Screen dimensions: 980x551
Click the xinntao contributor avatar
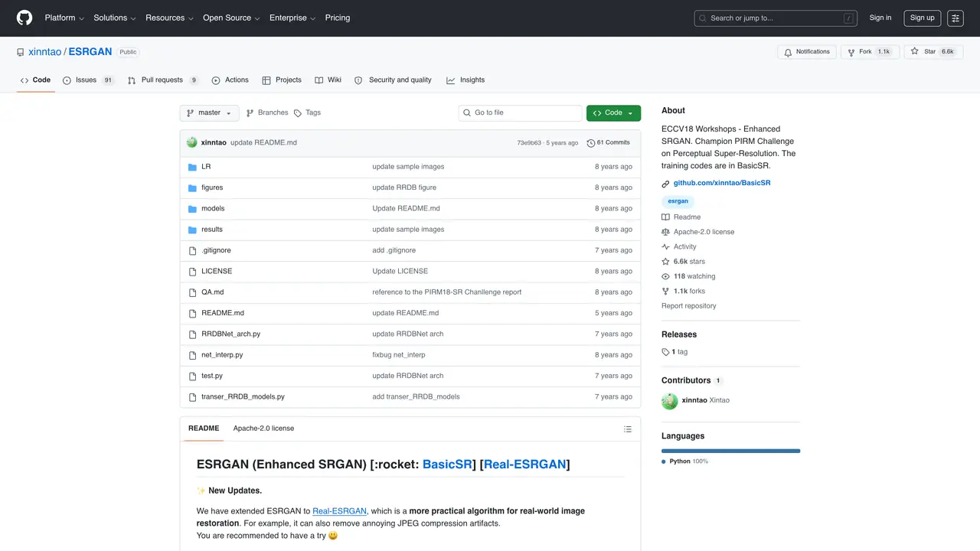point(670,401)
